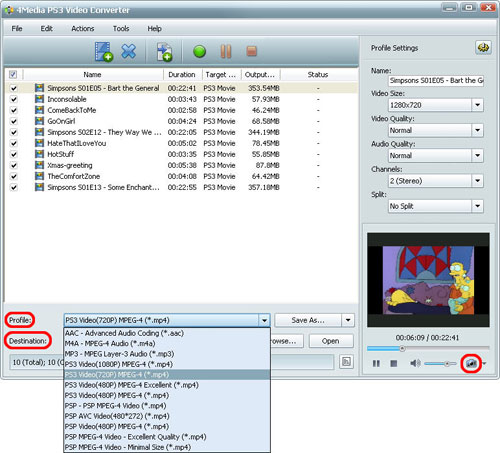
Task: Take snapshot with the camera icon
Action: [x=471, y=363]
